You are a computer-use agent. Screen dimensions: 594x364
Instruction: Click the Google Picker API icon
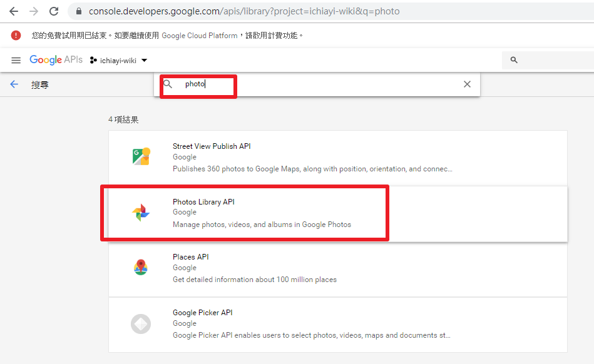coord(141,324)
